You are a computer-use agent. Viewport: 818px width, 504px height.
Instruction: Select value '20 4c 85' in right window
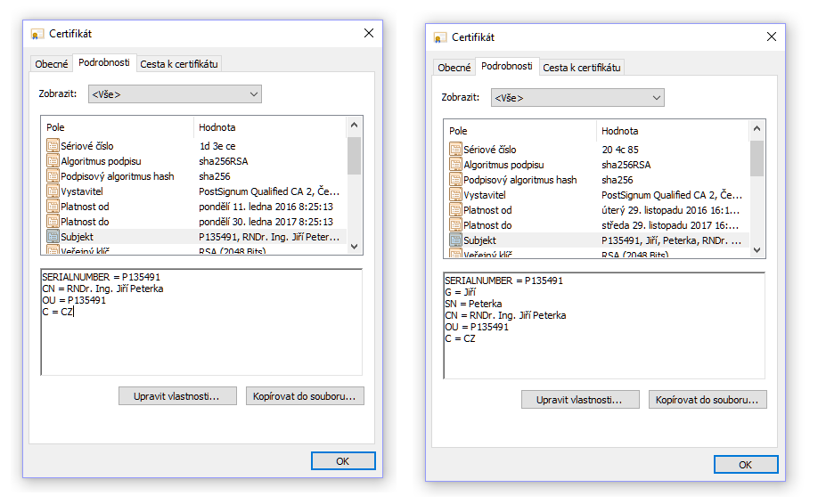tap(620, 150)
